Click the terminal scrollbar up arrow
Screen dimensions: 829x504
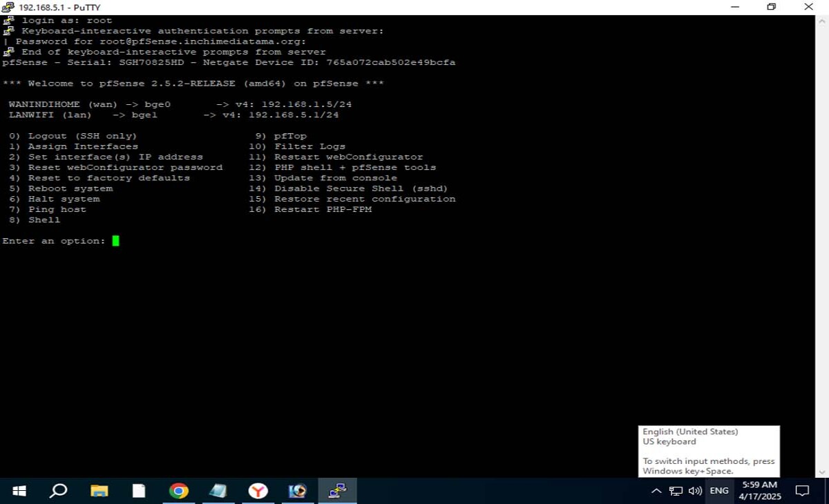pos(821,21)
